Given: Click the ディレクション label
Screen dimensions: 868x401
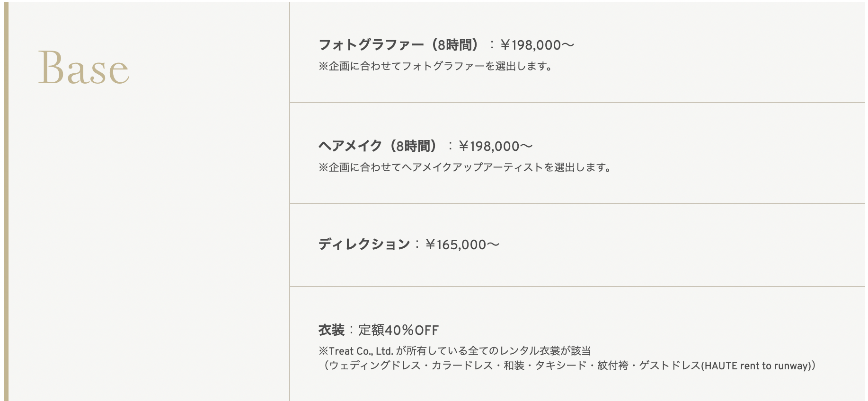Looking at the screenshot, I should pos(364,244).
